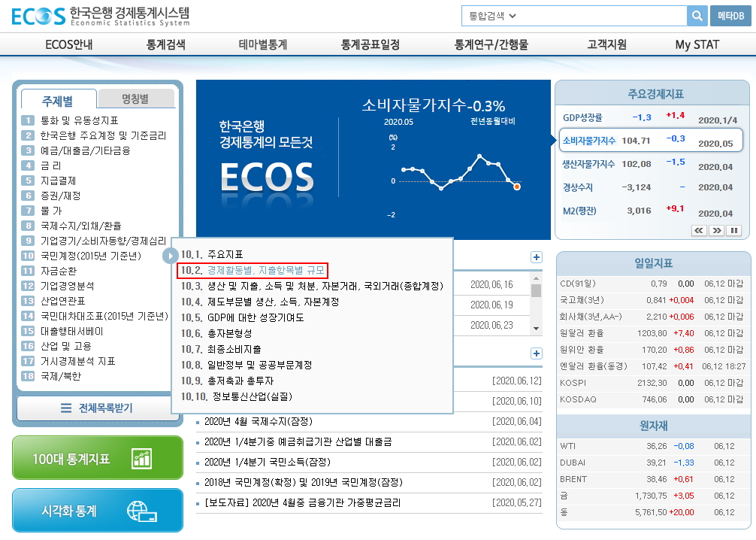Expand upper plus button beside schedule list
The height and width of the screenshot is (540, 756).
[x=536, y=257]
